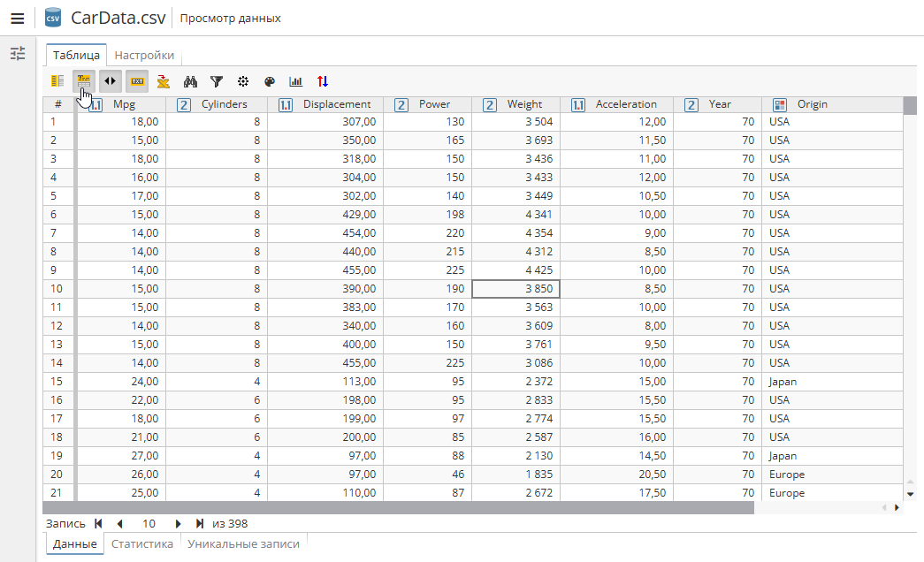
Task: Open the color palette formatting icon
Action: click(x=270, y=81)
